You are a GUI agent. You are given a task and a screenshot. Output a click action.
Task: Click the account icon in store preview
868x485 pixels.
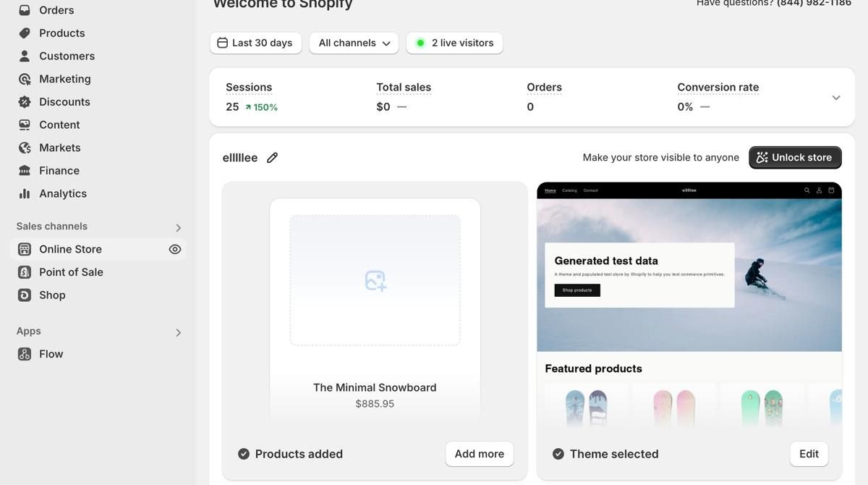click(x=819, y=190)
